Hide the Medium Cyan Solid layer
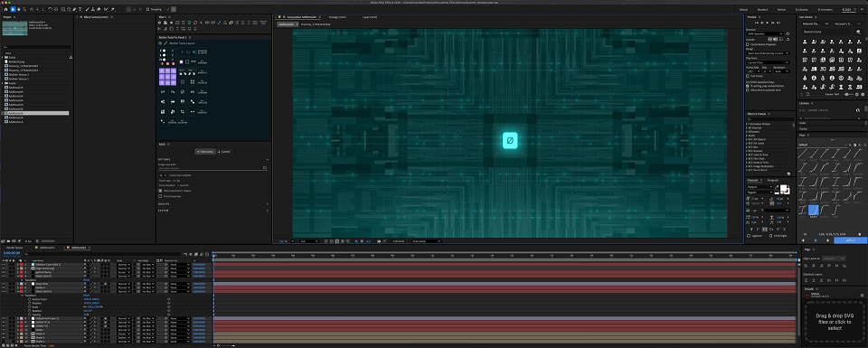 point(3,265)
